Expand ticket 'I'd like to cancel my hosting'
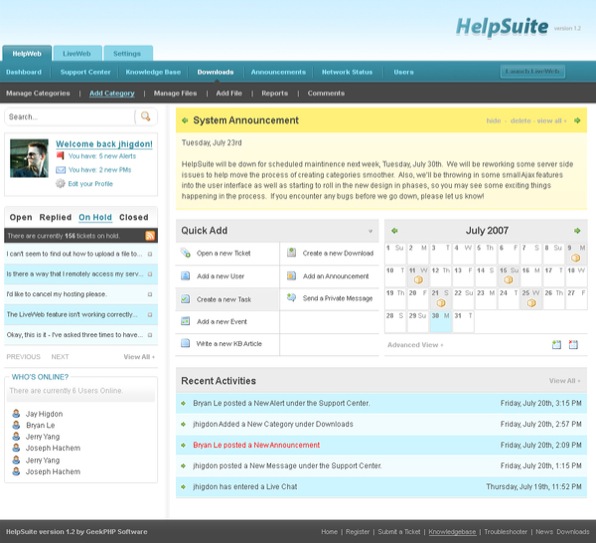596x543 pixels. (x=150, y=294)
